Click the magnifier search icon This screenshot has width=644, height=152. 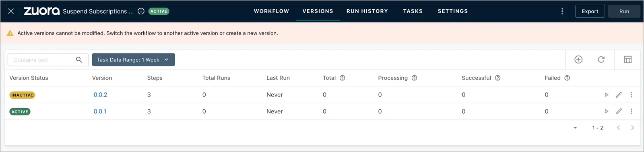pyautogui.click(x=79, y=60)
